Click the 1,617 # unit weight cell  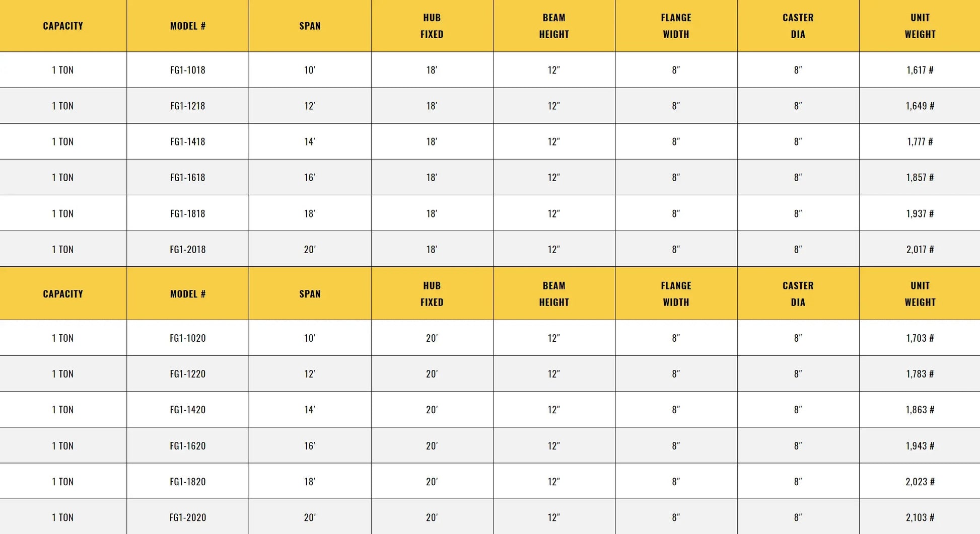click(x=920, y=70)
